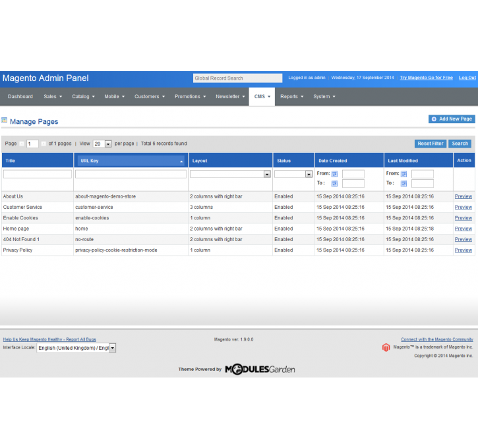This screenshot has height=448, width=478.
Task: Preview the 404 Not Found 1 page
Action: (463, 239)
